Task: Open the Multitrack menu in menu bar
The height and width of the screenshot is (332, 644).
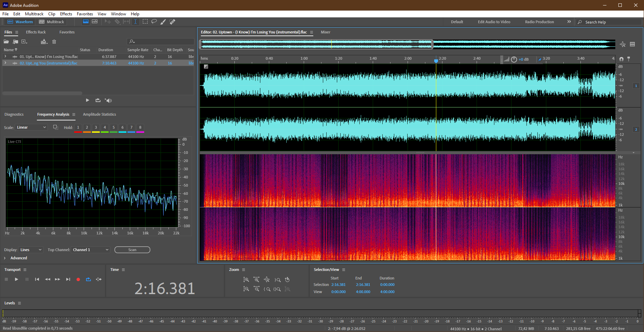Action: click(34, 14)
